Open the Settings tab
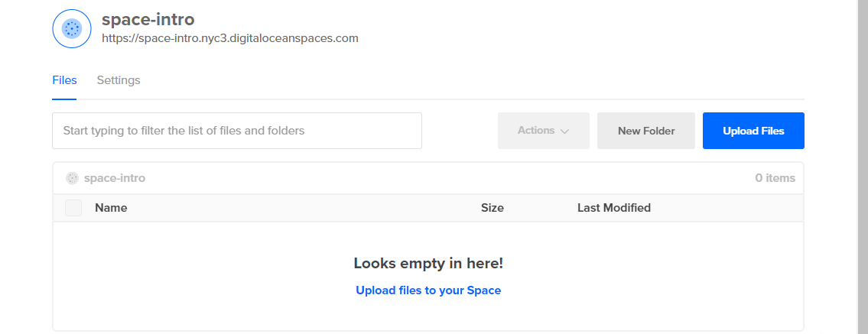This screenshot has width=868, height=334. (119, 80)
